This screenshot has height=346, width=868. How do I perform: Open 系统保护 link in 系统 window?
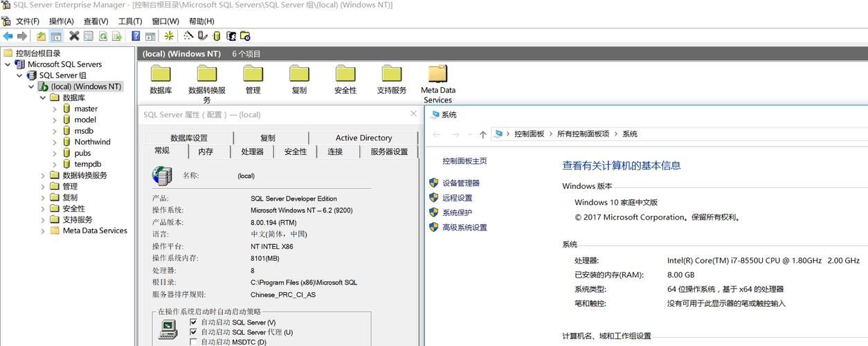tap(458, 212)
